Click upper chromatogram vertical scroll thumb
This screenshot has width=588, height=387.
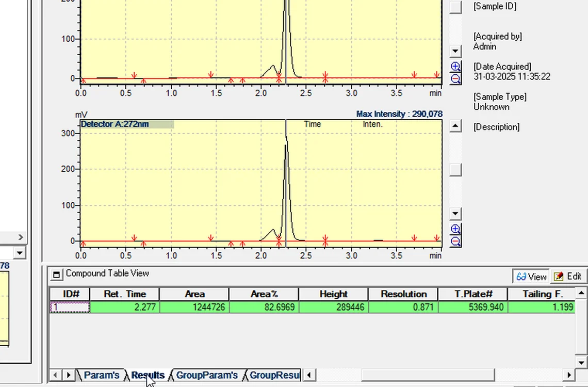point(455,7)
